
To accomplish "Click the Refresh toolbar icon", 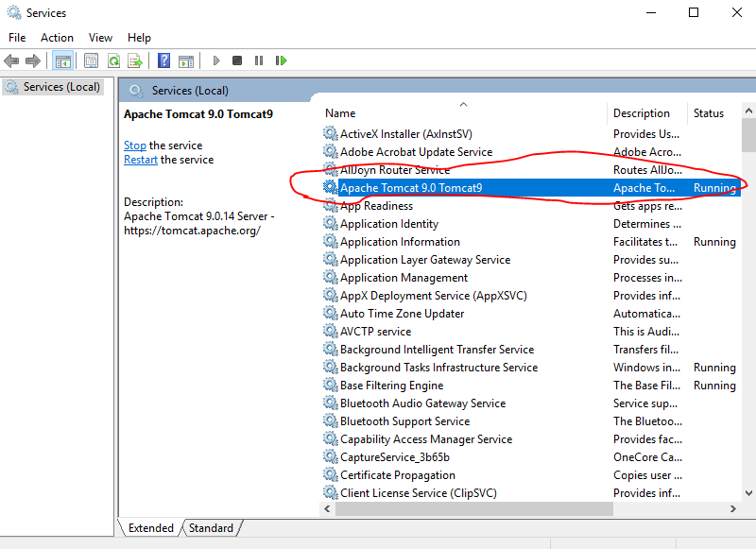I will tap(113, 60).
